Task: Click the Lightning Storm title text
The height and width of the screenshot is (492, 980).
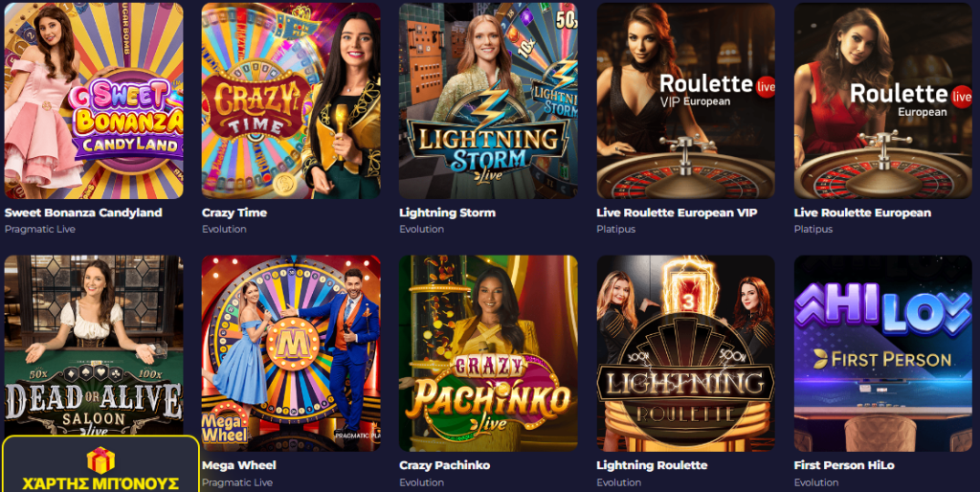Action: pos(448,212)
